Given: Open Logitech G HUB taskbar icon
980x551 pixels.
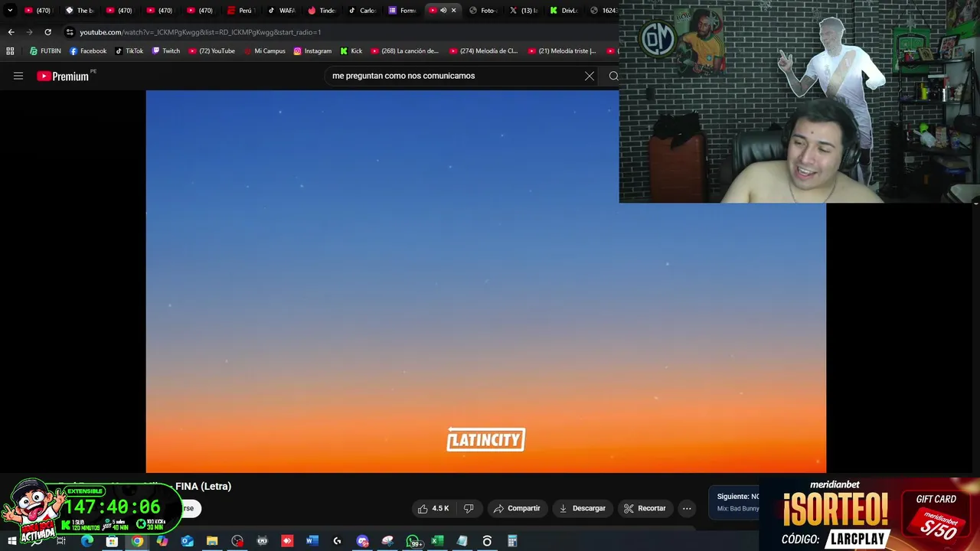Looking at the screenshot, I should [x=337, y=541].
